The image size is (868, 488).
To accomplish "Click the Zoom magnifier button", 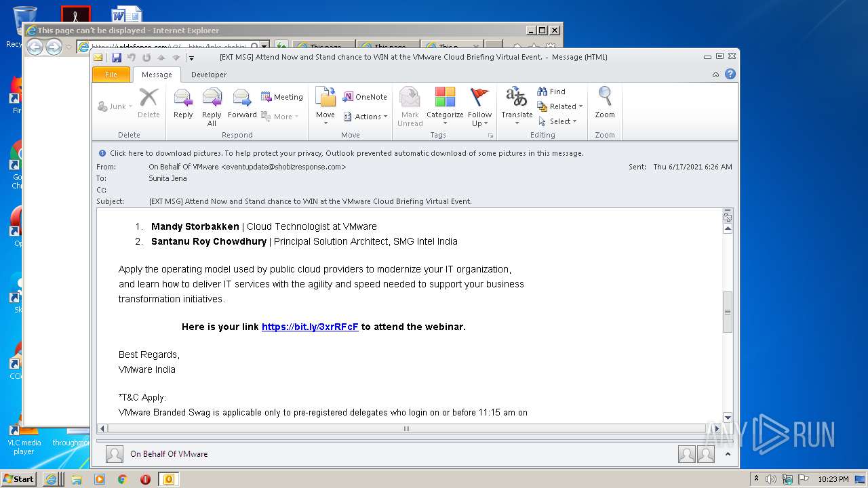I will [605, 104].
